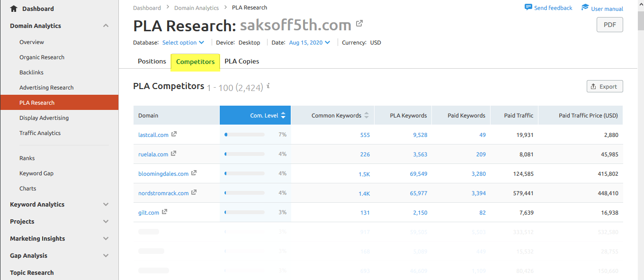This screenshot has width=644, height=280.
Task: Open the Database Select option dropdown
Action: click(183, 42)
